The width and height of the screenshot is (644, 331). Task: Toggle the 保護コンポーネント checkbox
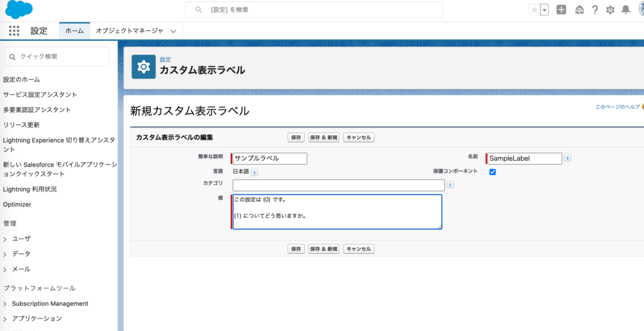click(493, 172)
